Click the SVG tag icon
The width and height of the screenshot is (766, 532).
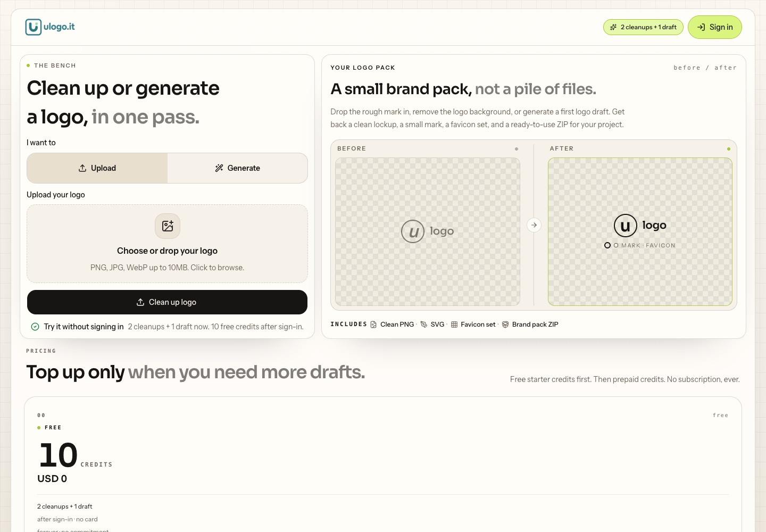point(424,325)
